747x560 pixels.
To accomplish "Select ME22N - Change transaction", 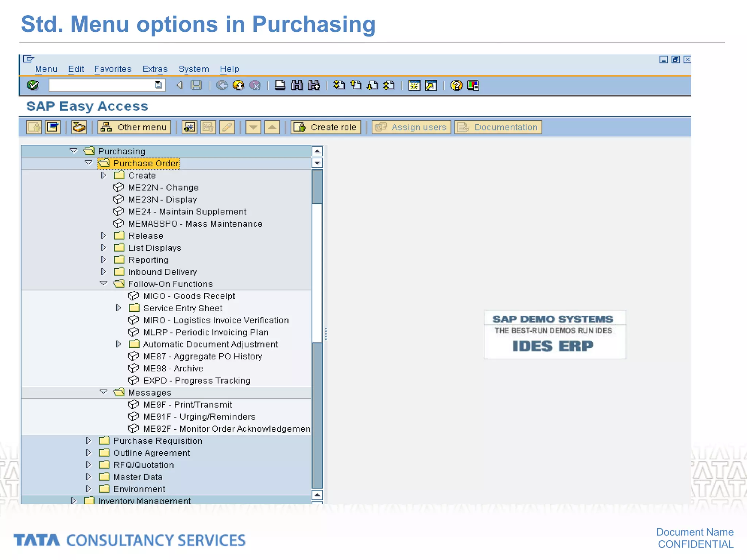I will (163, 187).
